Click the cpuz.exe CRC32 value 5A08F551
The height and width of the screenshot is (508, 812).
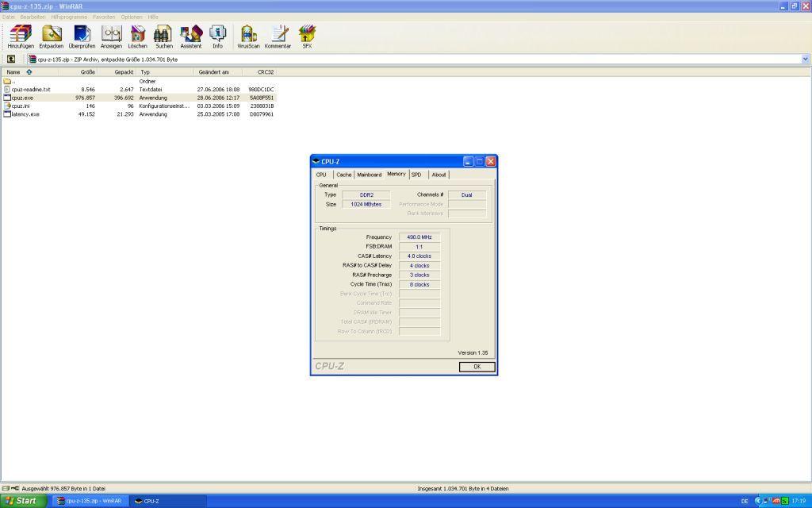pyautogui.click(x=262, y=98)
